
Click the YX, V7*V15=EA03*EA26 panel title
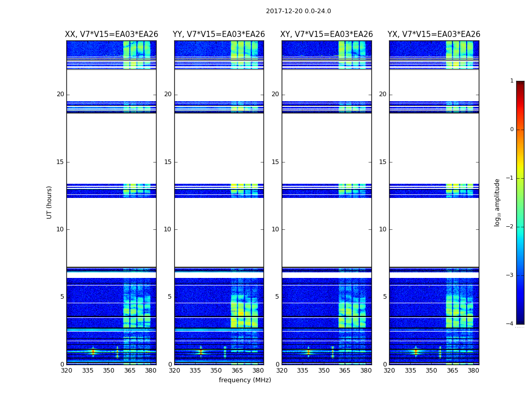pos(434,34)
